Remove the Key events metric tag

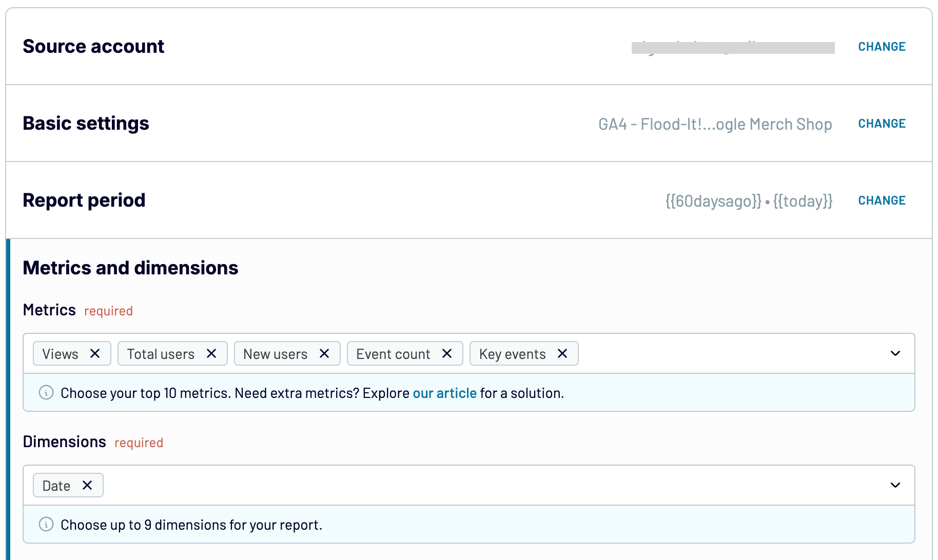[562, 354]
